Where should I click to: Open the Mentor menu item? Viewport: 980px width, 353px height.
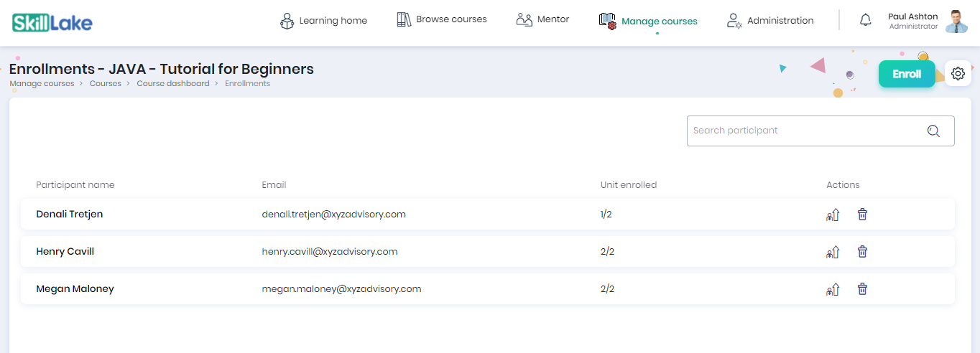pyautogui.click(x=542, y=19)
